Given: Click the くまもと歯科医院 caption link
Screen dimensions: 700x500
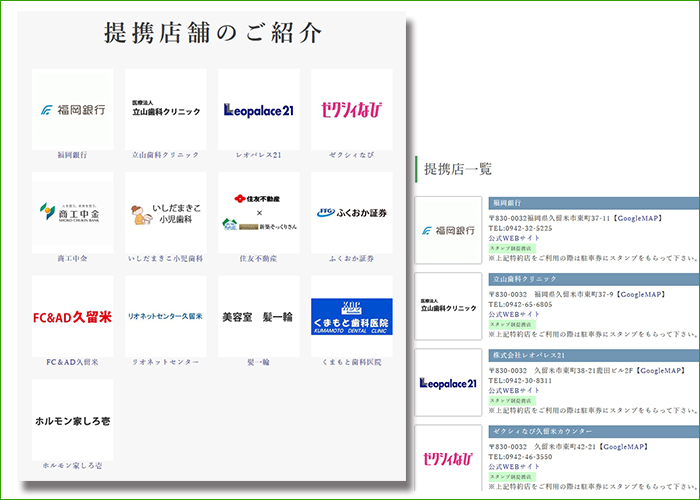Looking at the screenshot, I should tap(352, 362).
